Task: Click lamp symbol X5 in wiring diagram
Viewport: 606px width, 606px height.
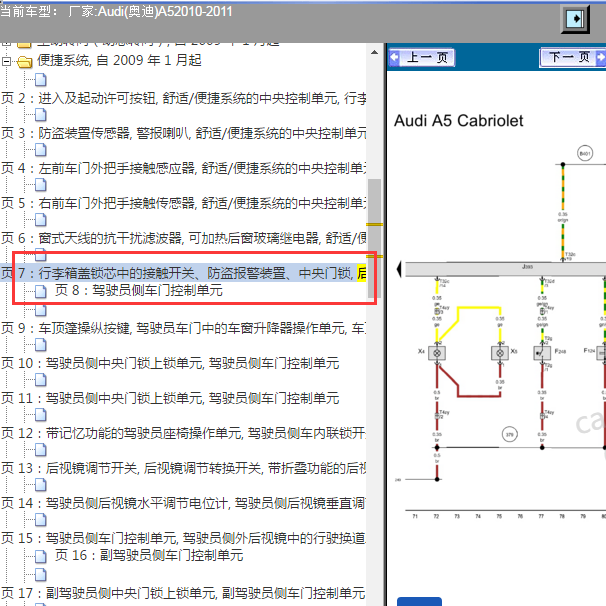Action: 500,353
